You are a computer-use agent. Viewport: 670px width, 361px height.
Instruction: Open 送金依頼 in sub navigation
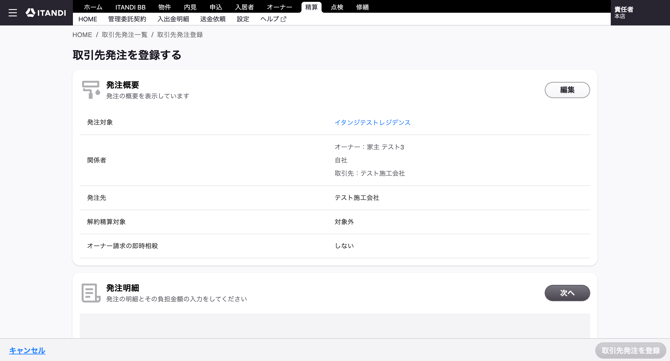click(x=213, y=19)
